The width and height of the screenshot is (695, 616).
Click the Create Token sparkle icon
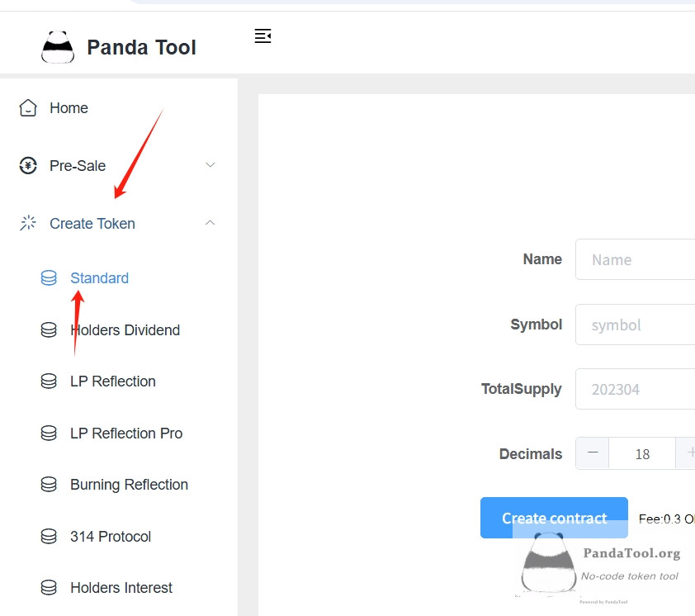[x=28, y=223]
